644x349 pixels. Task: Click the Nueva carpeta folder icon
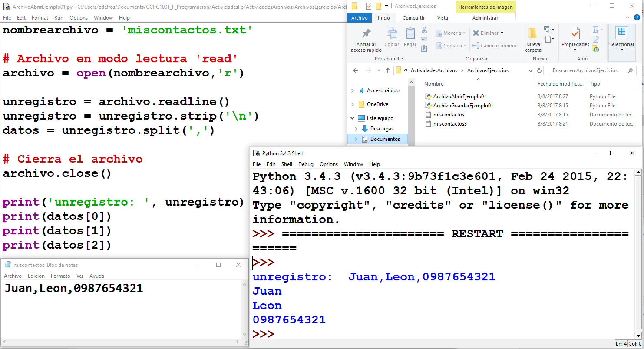click(x=533, y=33)
